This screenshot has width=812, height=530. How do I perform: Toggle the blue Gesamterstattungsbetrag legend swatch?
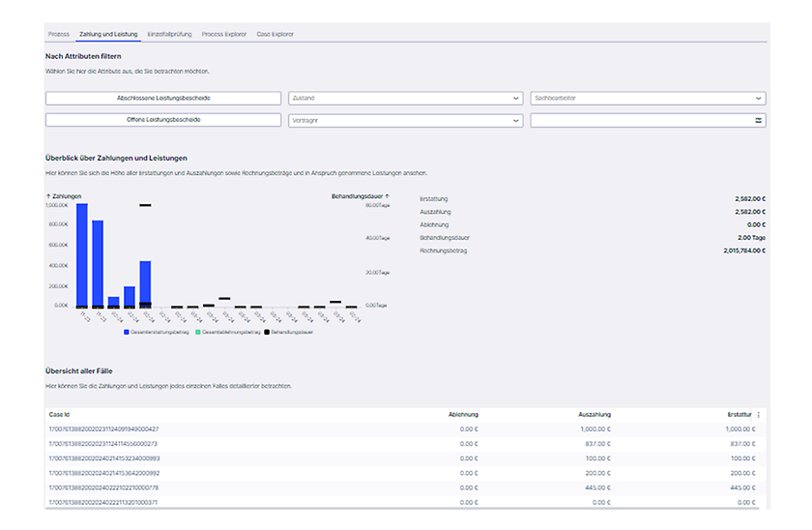pyautogui.click(x=127, y=332)
